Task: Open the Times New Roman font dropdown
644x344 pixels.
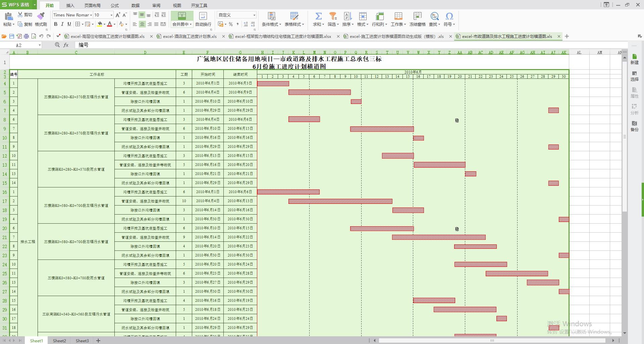Action: [x=91, y=15]
